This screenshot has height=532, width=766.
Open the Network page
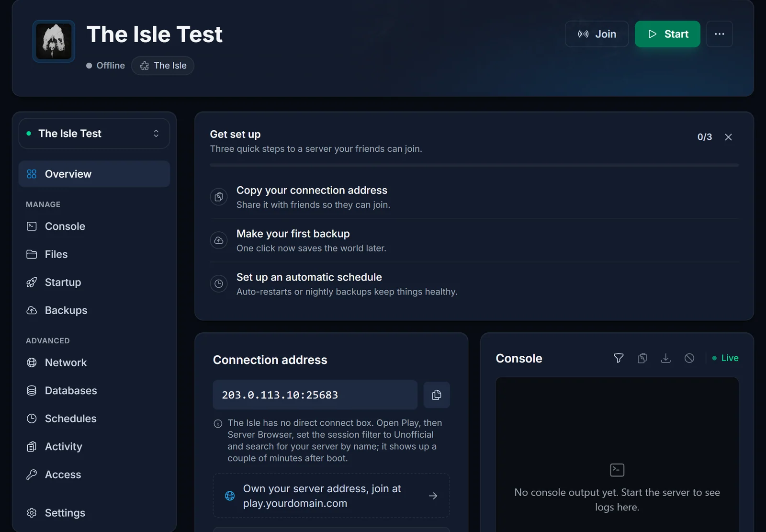point(94,362)
